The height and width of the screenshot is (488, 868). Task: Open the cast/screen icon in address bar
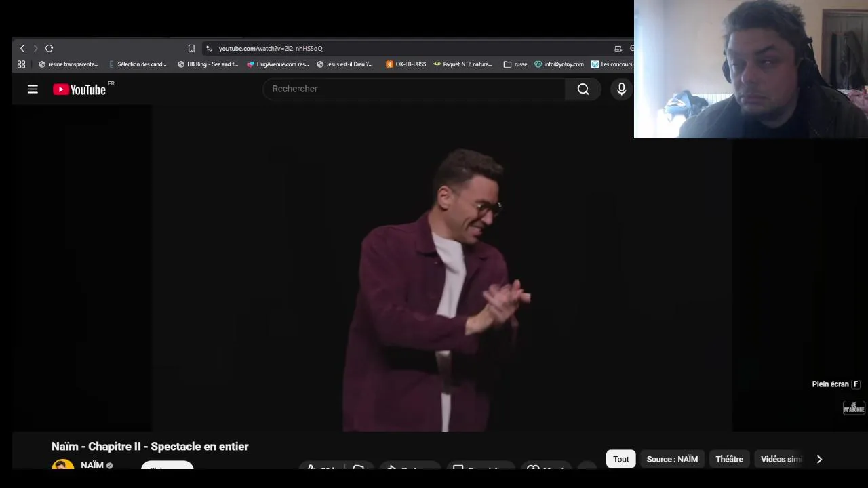[x=618, y=48]
